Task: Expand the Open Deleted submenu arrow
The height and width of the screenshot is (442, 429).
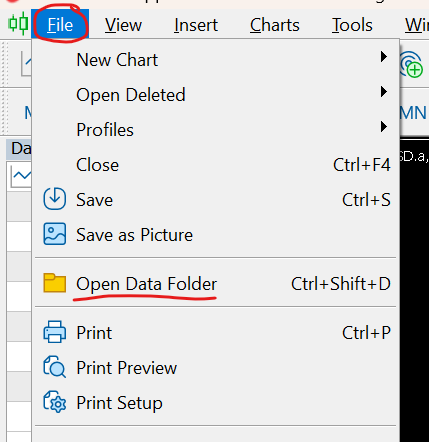Action: click(x=384, y=92)
